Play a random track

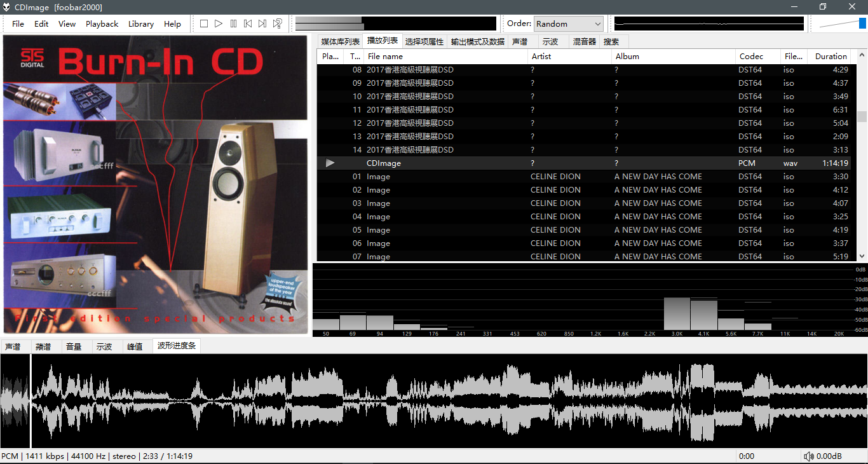tap(277, 24)
